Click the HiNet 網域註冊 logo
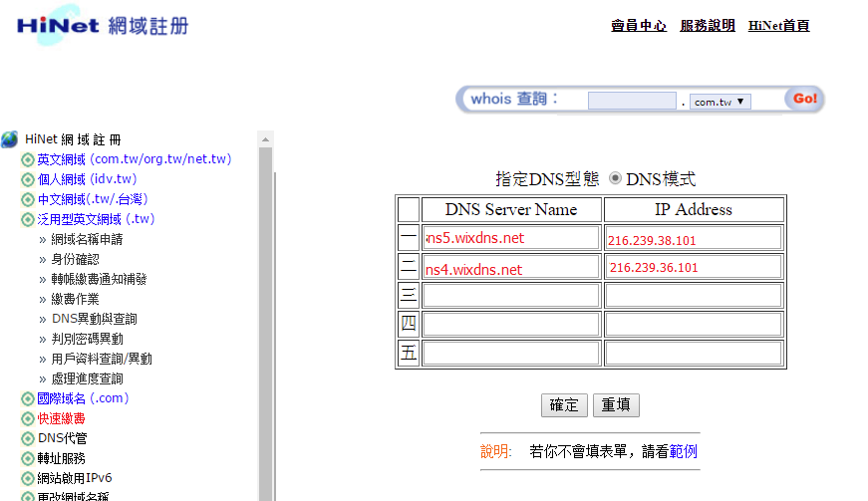The width and height of the screenshot is (868, 501). coord(103,26)
